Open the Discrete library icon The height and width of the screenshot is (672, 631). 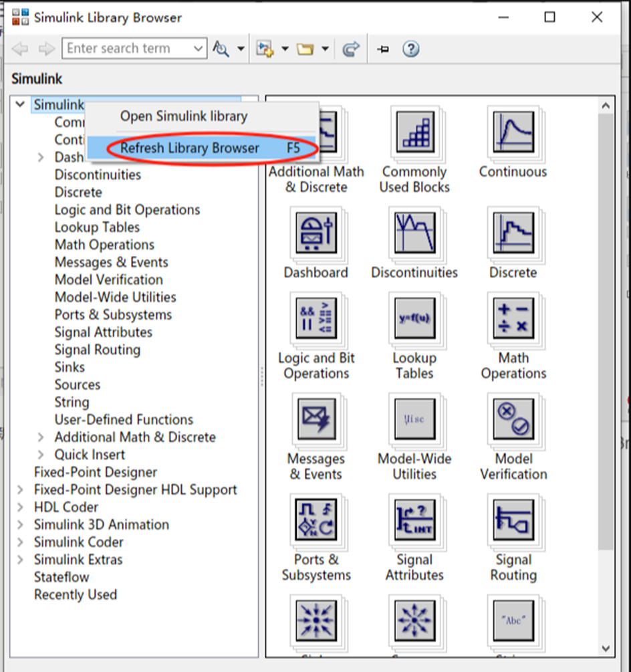point(513,233)
